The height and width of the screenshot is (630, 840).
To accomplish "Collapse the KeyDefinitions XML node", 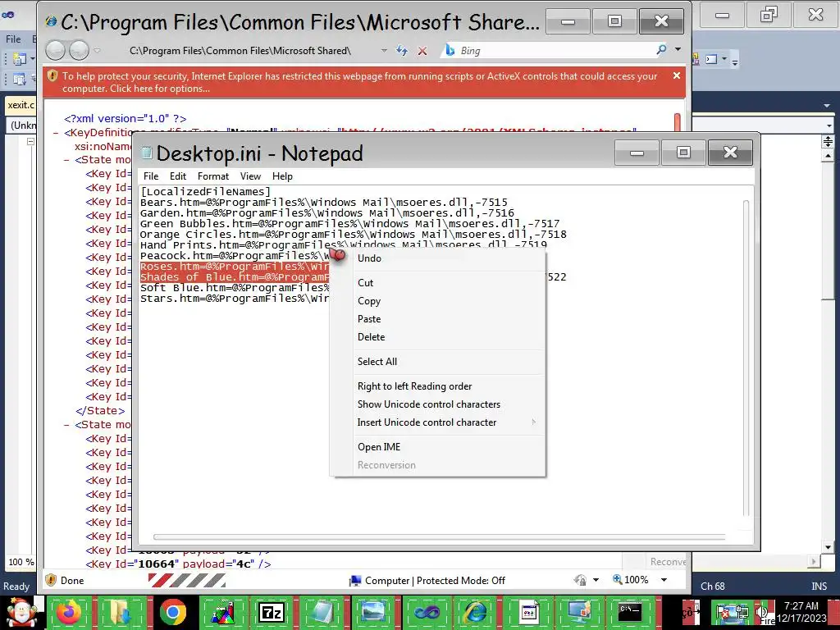I will (57, 133).
